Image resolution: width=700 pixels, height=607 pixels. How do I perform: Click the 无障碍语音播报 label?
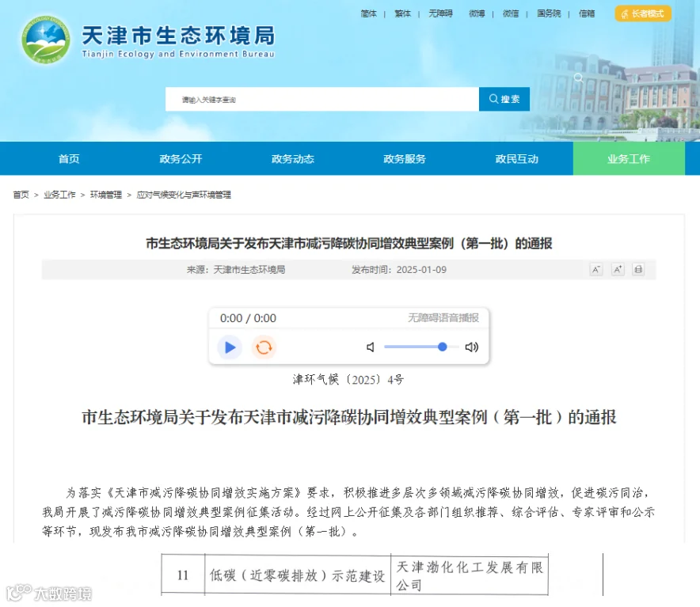pos(443,318)
